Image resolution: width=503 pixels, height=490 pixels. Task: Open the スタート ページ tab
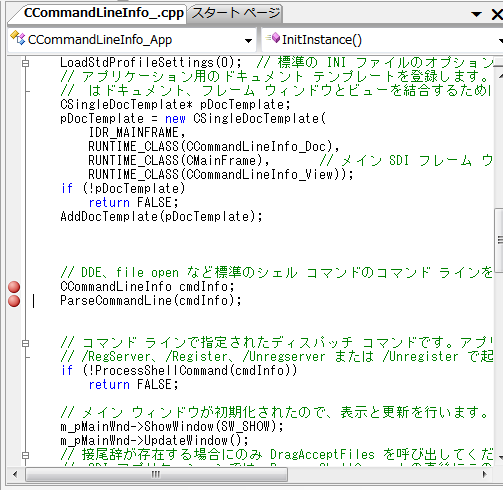pyautogui.click(x=236, y=13)
